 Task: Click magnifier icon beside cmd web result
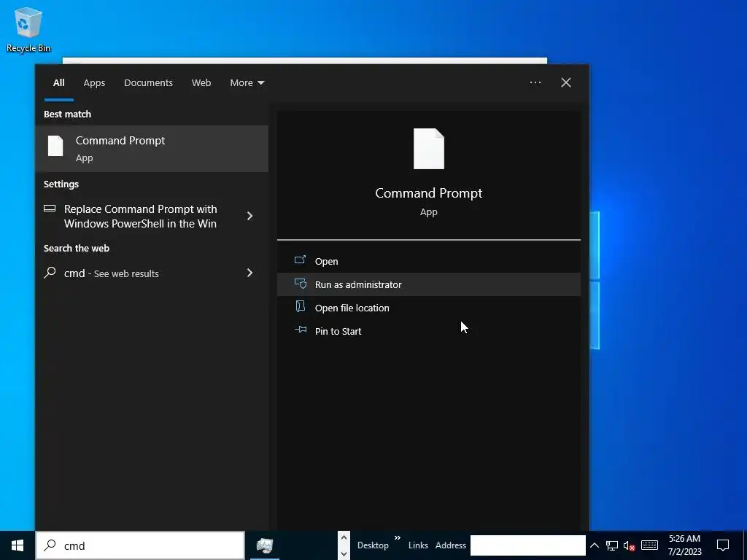[50, 273]
